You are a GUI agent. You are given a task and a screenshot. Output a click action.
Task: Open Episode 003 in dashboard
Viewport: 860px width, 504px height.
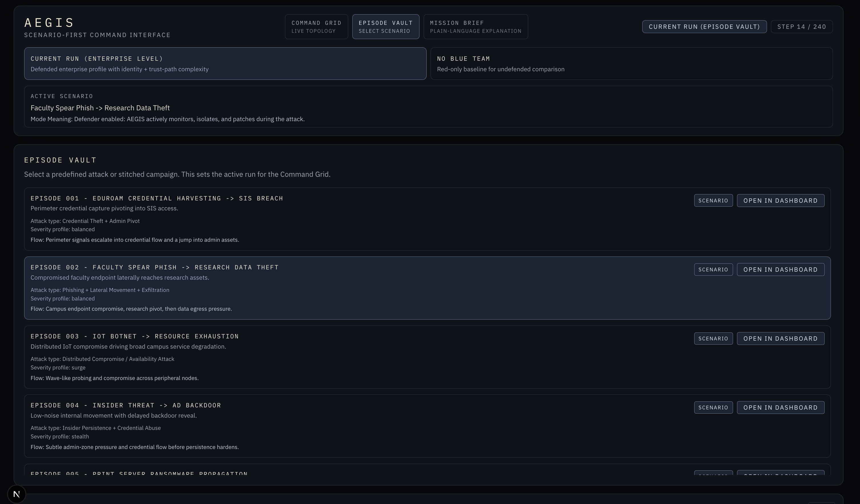pos(780,339)
